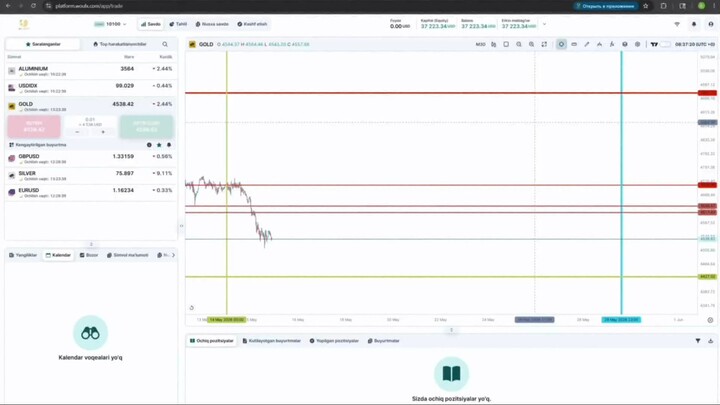Zoom in the chart with plus magnifier

(x=531, y=45)
